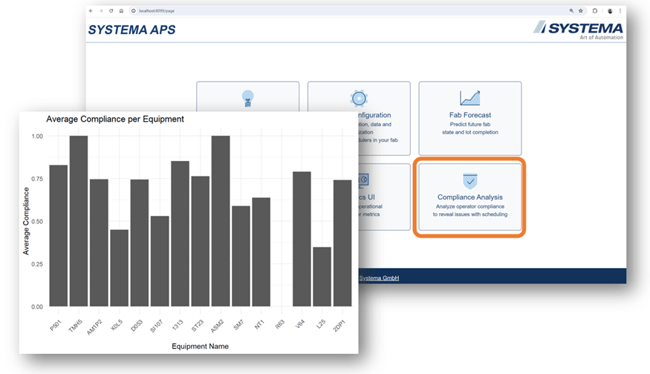650x374 pixels.
Task: Open the browser extensions puzzle icon
Action: pyautogui.click(x=595, y=11)
